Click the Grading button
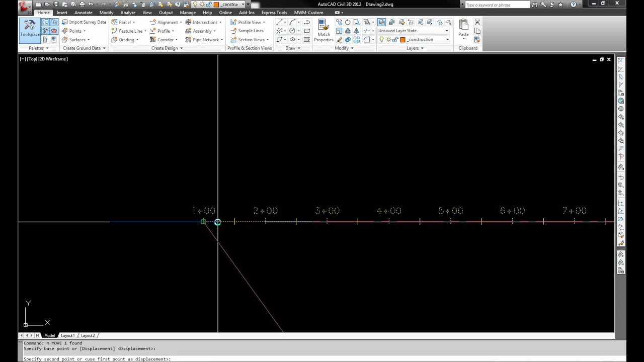The image size is (644, 362). (x=125, y=39)
